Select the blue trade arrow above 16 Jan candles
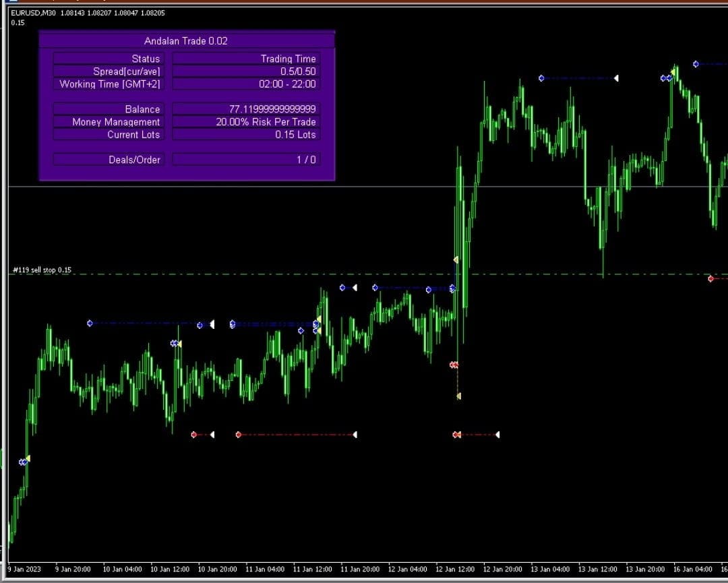This screenshot has width=728, height=583. point(696,65)
